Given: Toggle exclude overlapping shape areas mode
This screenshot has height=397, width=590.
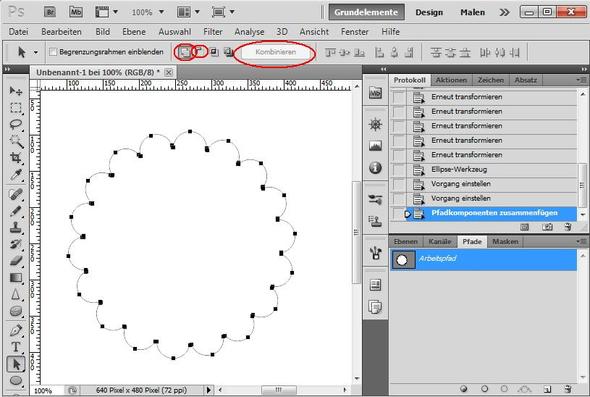Looking at the screenshot, I should (228, 52).
